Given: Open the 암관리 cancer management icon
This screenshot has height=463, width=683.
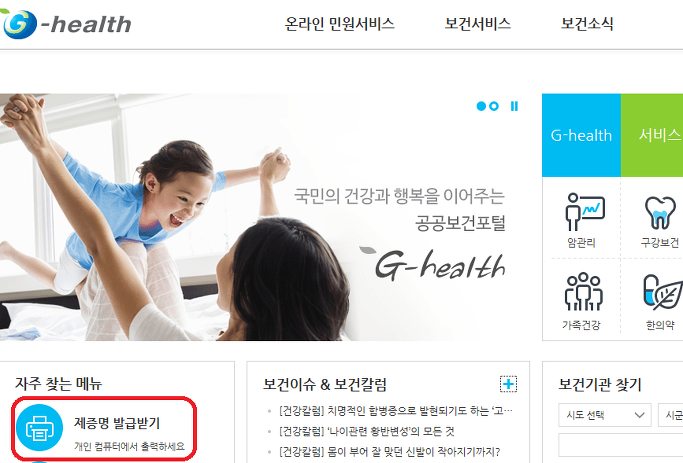Looking at the screenshot, I should 585,212.
